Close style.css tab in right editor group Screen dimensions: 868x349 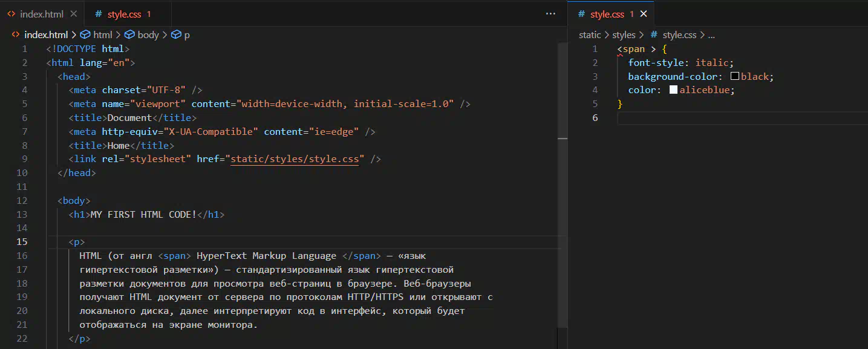(644, 14)
